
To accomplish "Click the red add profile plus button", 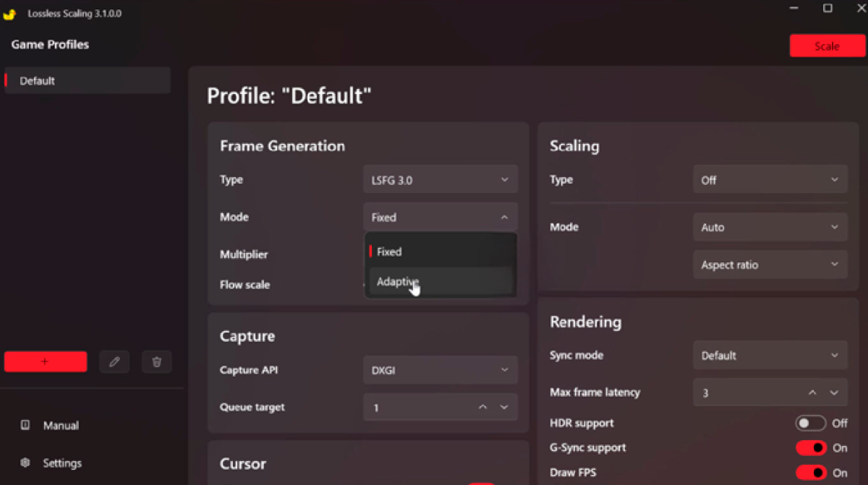I will click(x=46, y=361).
